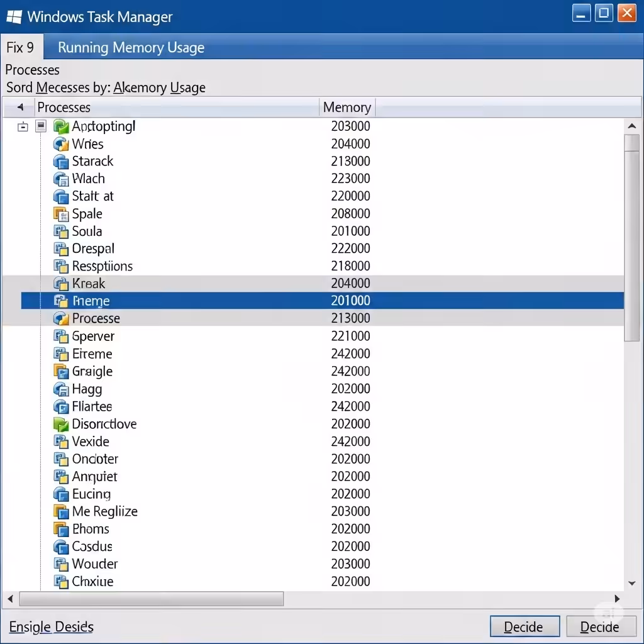Click the left arrow in the Processes column header
Screen dimensions: 644x644
coord(20,107)
